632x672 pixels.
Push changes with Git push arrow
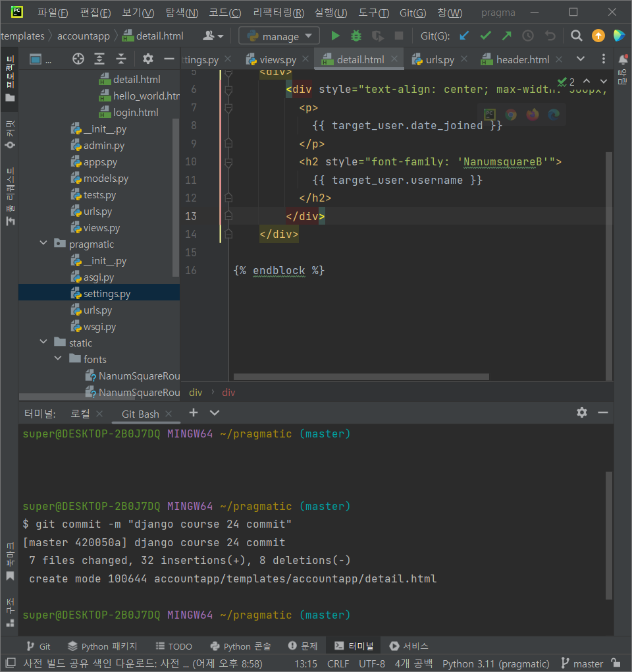[506, 36]
